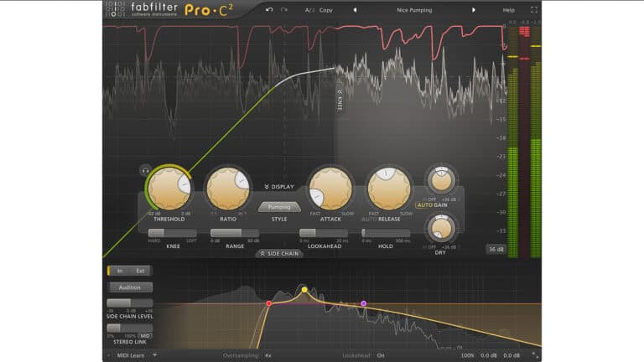Select the purple low-pass filter node
This screenshot has width=644, height=362.
point(363,303)
